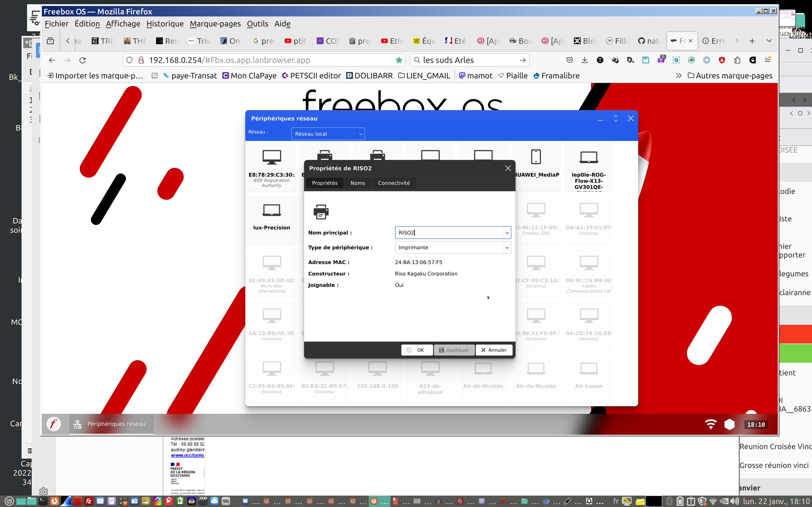Screen dimensions: 812x507
Task: Click the Freebox start menu logo icon
Action: 54,424
